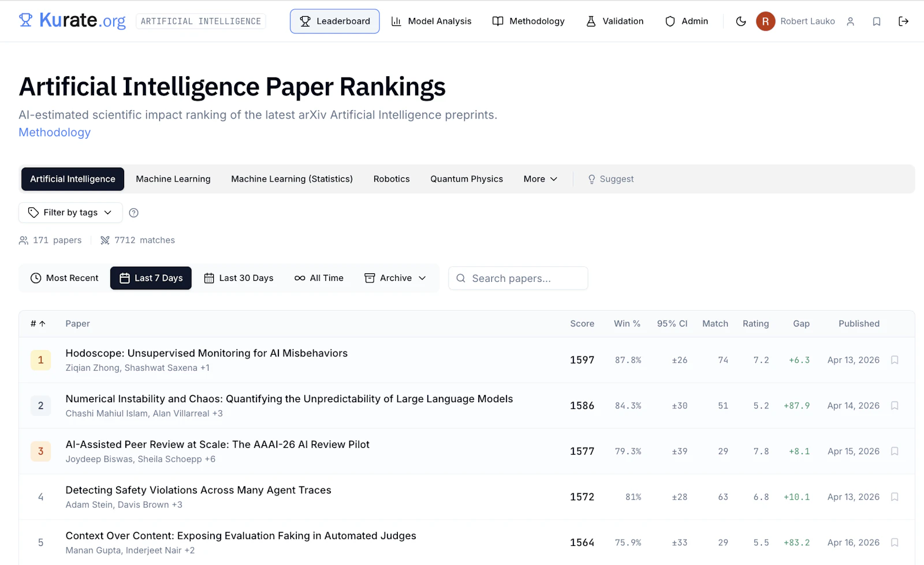This screenshot has width=924, height=565.
Task: Sort by 95% CI column header
Action: point(672,324)
